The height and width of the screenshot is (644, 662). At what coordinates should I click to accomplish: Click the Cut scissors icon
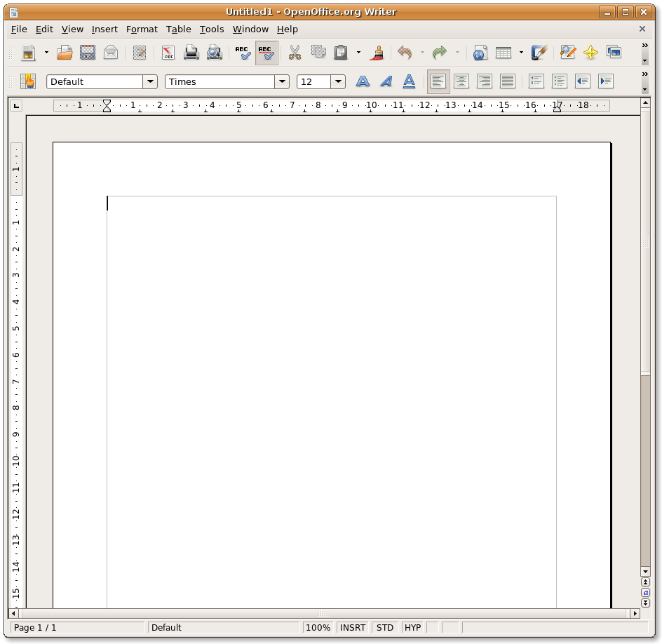[295, 53]
